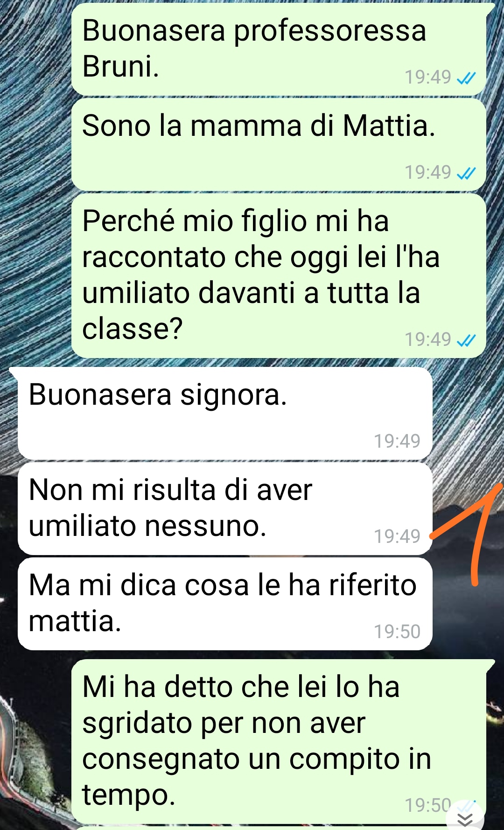Tap the word 'tempo.' in last sent message
This screenshot has height=830, width=504.
tap(129, 795)
